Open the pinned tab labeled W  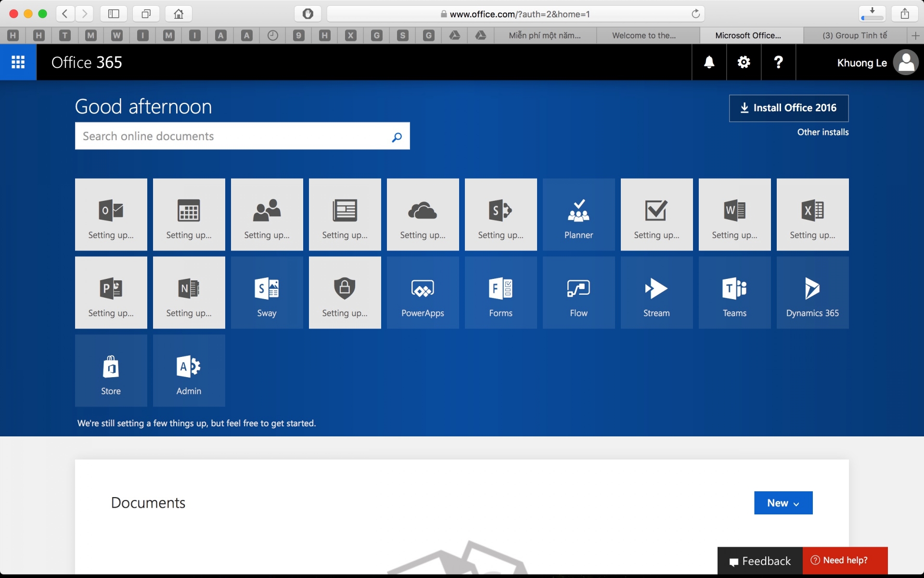tap(117, 35)
